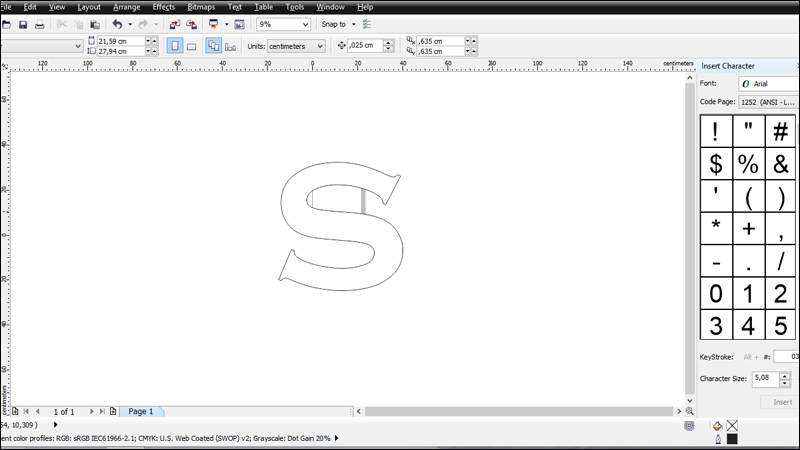Toggle the All Pages layout button
The width and height of the screenshot is (800, 450).
click(213, 46)
